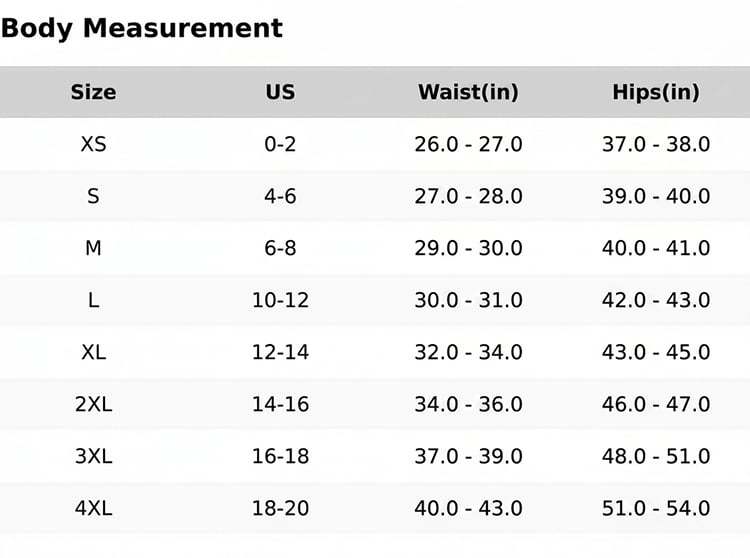Click hips value 51.0 - 54.0
Image resolution: width=750 pixels, height=558 pixels.
(656, 508)
